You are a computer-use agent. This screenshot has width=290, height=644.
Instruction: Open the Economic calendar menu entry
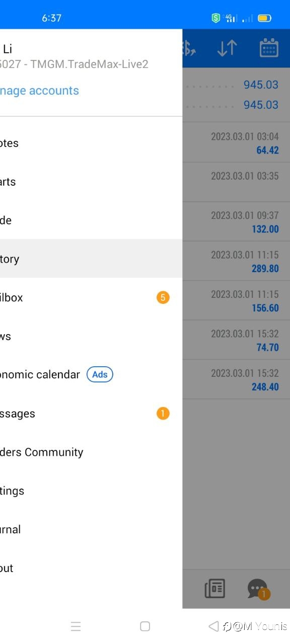[x=91, y=374]
